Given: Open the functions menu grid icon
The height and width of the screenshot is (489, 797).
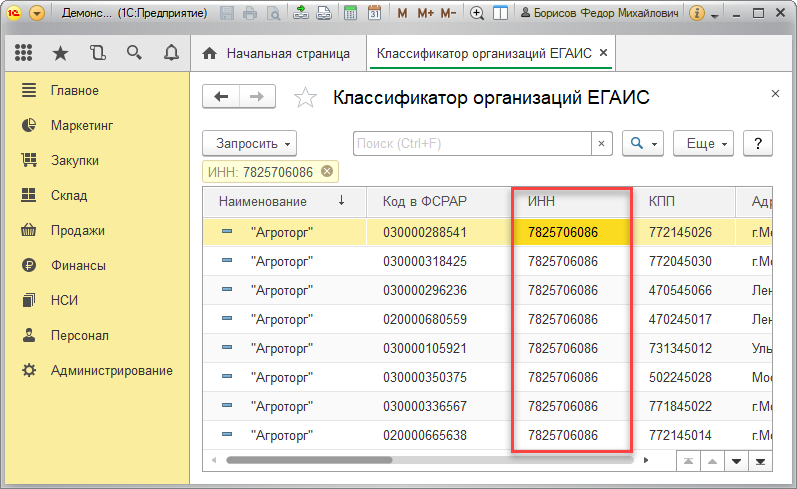Looking at the screenshot, I should point(23,52).
